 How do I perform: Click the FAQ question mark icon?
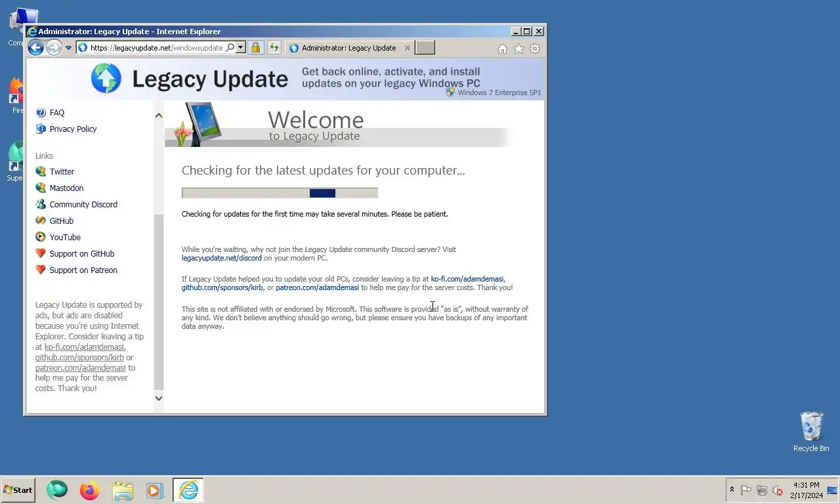pyautogui.click(x=41, y=113)
